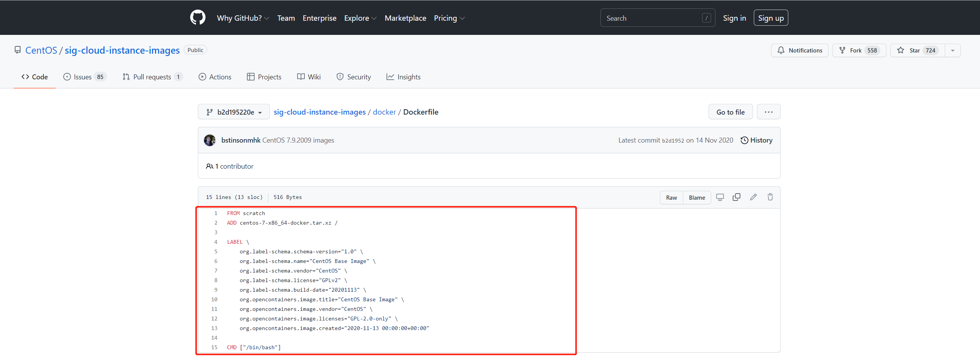The width and height of the screenshot is (980, 363).
Task: Open the Wiki tab
Action: (309, 77)
